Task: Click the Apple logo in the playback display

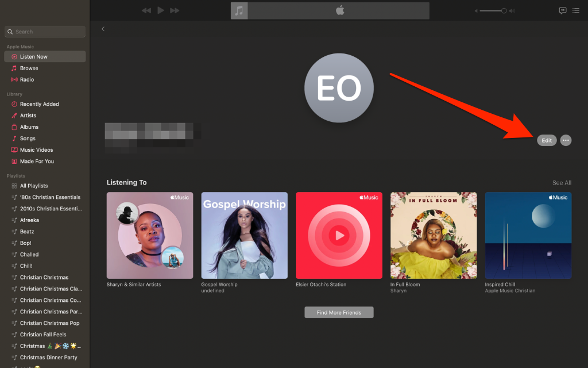Action: (340, 10)
